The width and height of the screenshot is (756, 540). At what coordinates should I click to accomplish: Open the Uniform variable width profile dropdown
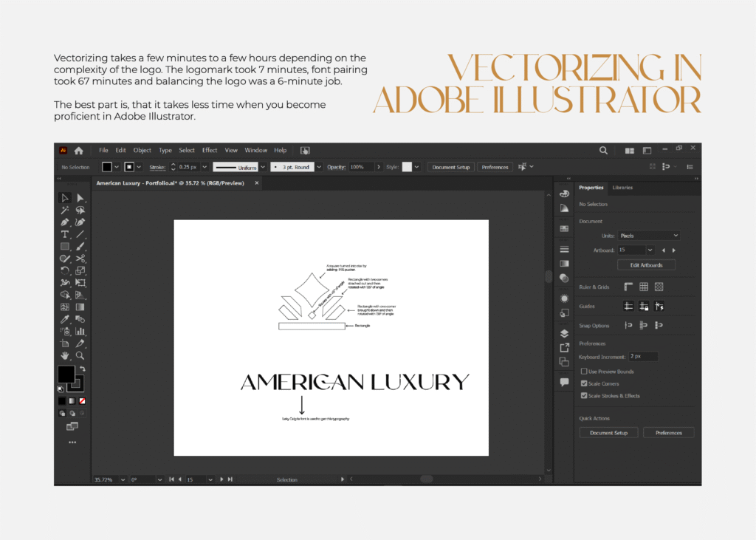(x=263, y=167)
